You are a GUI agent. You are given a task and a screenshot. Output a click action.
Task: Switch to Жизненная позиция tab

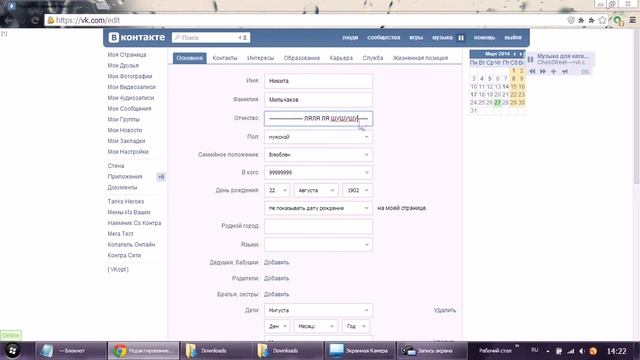tap(420, 58)
